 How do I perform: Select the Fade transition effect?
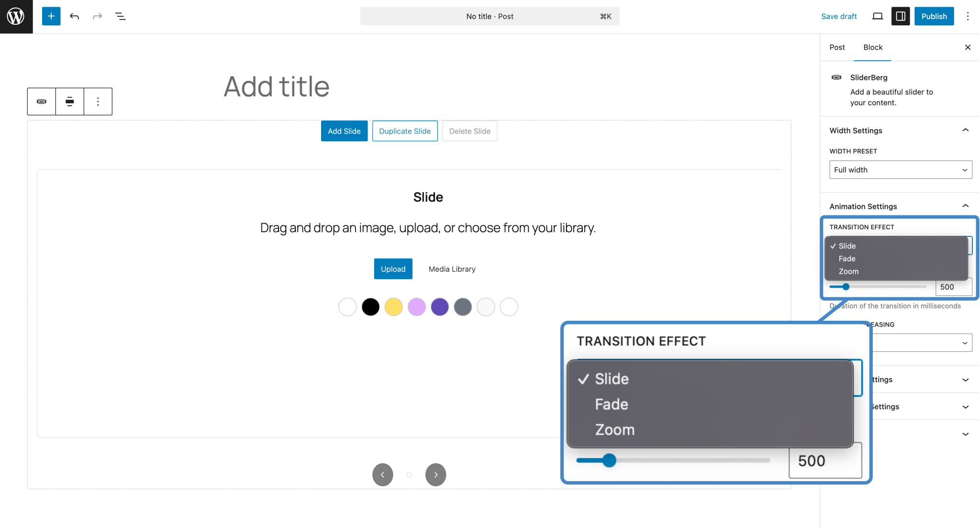[x=847, y=259]
